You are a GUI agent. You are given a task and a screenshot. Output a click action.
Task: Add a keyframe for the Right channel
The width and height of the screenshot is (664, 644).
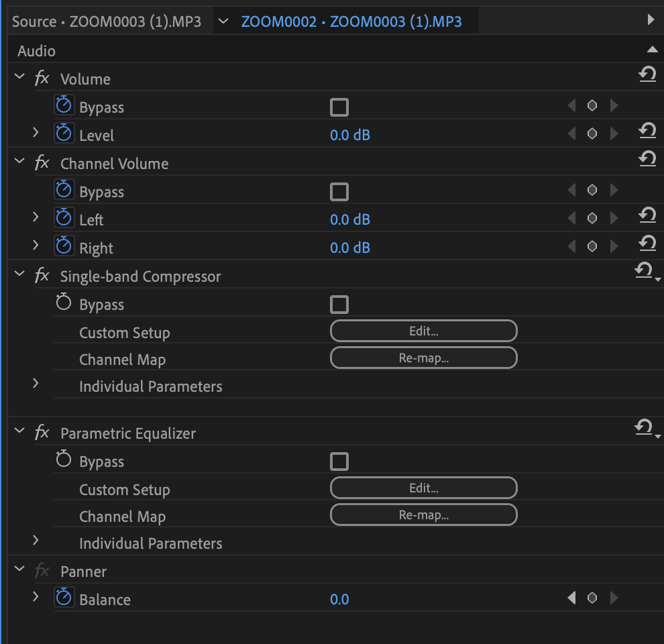[592, 246]
